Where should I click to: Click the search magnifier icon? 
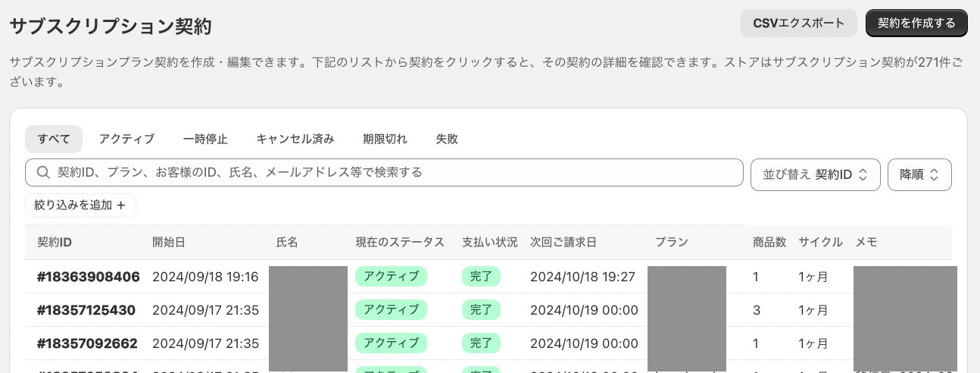pyautogui.click(x=42, y=173)
